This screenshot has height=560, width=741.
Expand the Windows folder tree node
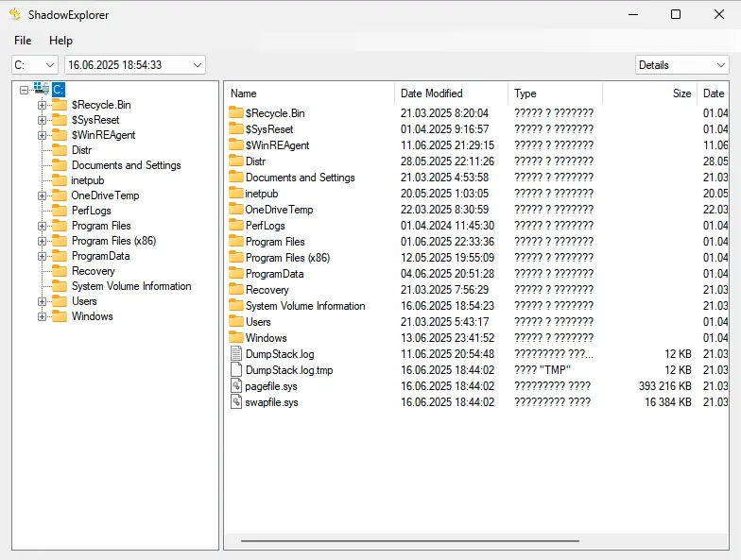click(42, 316)
